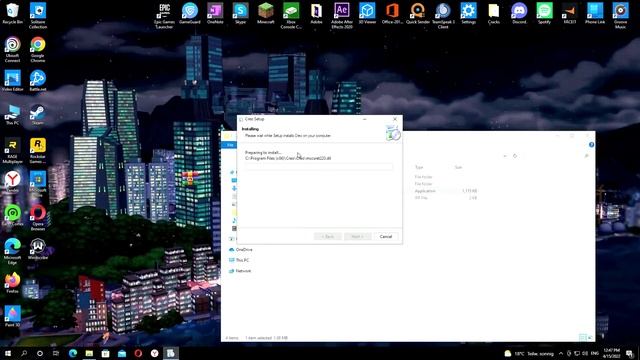Open TeamSpeak 3 Client desktop icon
This screenshot has width=640, height=360.
443,16
